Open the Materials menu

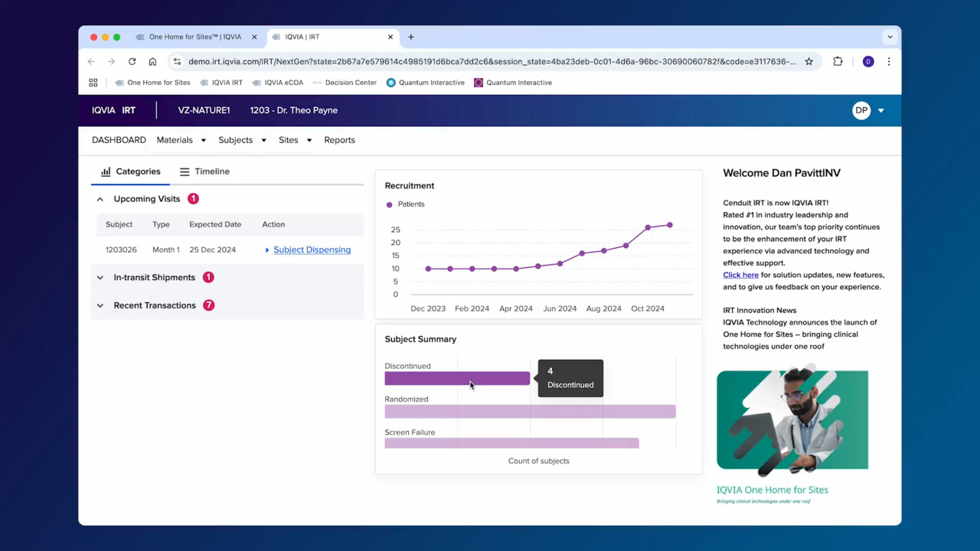[175, 140]
